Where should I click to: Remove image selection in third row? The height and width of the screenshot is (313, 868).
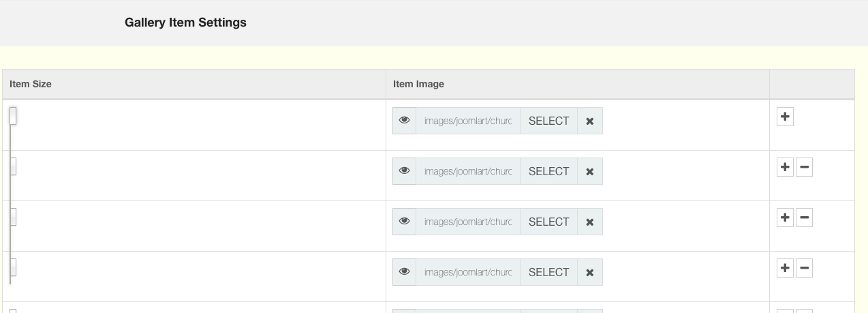[x=590, y=222]
